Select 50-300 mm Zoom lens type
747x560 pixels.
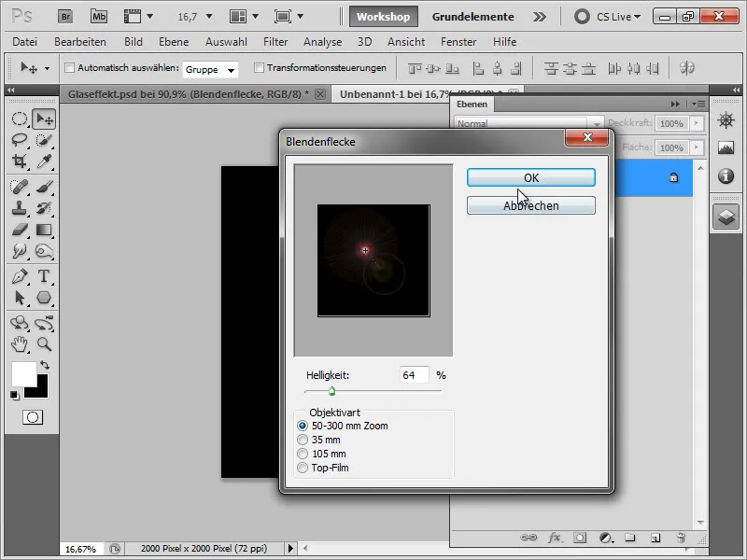click(303, 426)
